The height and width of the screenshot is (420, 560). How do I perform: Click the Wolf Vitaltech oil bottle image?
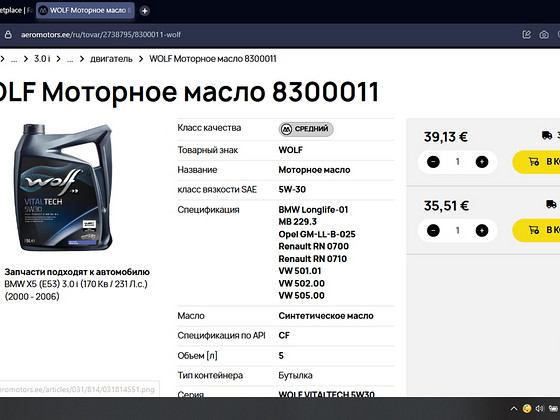coord(63,187)
